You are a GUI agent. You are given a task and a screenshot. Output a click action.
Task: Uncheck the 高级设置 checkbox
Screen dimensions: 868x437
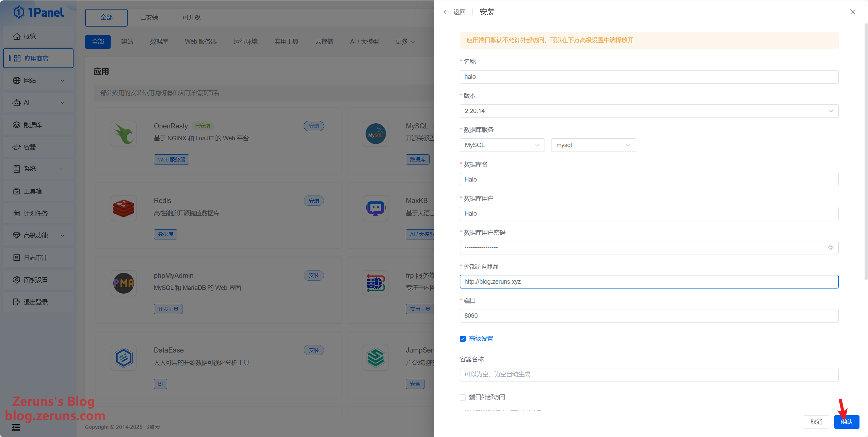[x=463, y=339]
